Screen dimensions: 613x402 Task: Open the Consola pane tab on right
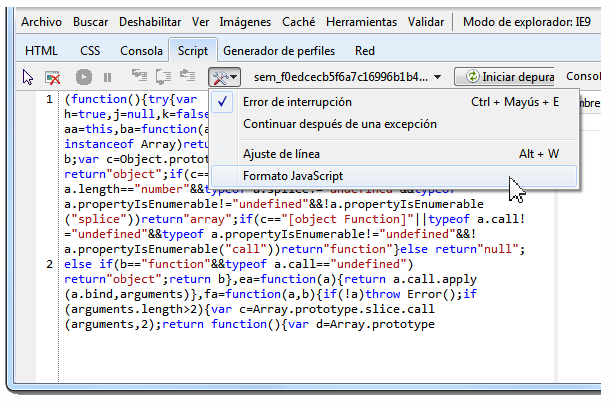(x=583, y=76)
